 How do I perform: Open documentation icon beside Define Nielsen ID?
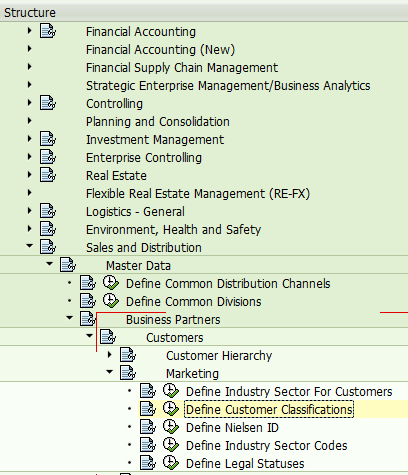(148, 427)
